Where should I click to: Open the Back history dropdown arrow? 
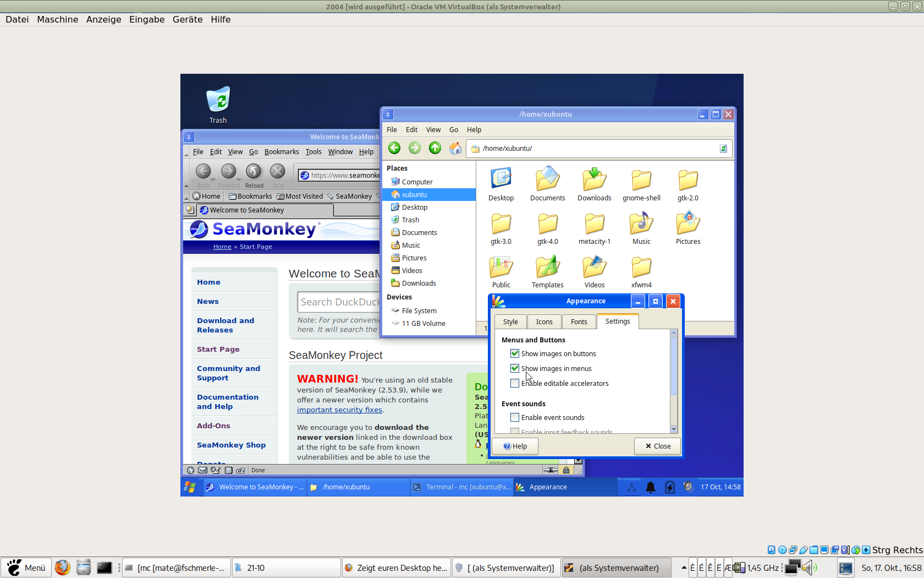pos(213,179)
